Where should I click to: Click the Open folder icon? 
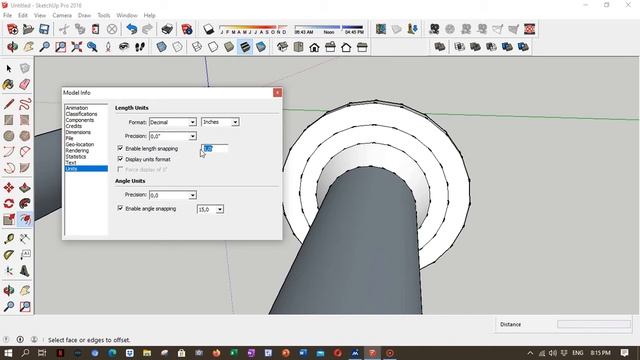pyautogui.click(x=28, y=29)
